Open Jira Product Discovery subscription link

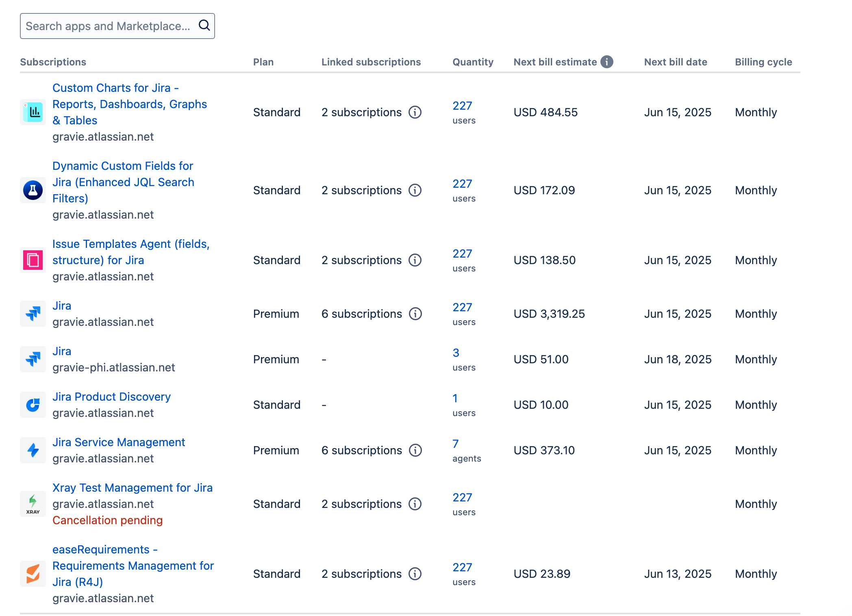pyautogui.click(x=111, y=397)
